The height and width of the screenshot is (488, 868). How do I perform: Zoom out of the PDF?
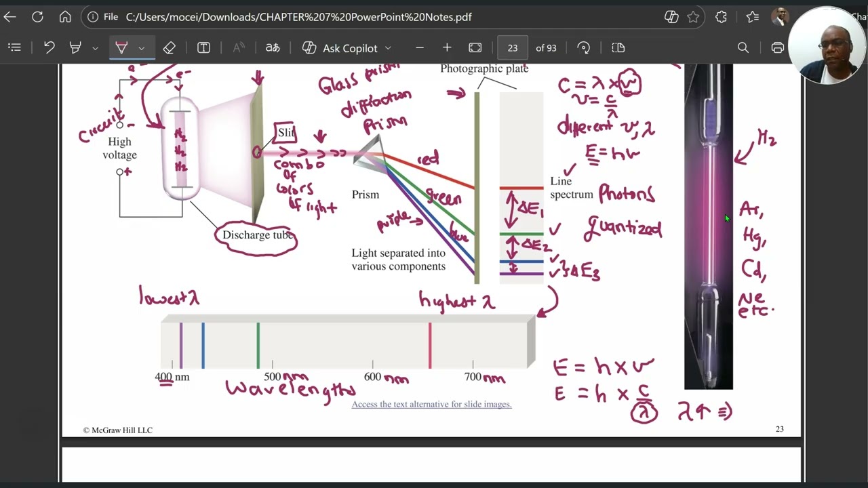coord(420,47)
